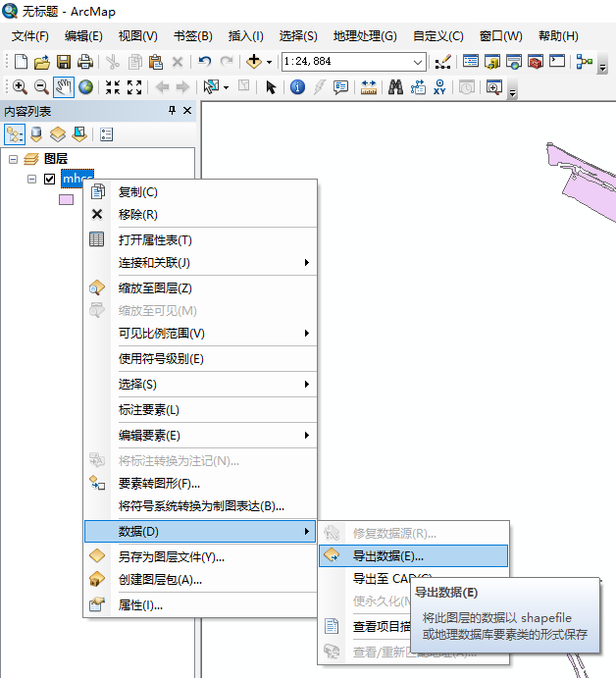Switch to List By Visibility view

[x=58, y=134]
